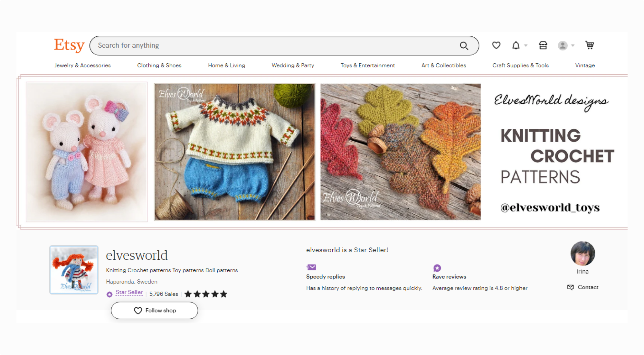Click the ElvesWorld designs script title
Viewport: 644px width, 355px height.
[551, 102]
